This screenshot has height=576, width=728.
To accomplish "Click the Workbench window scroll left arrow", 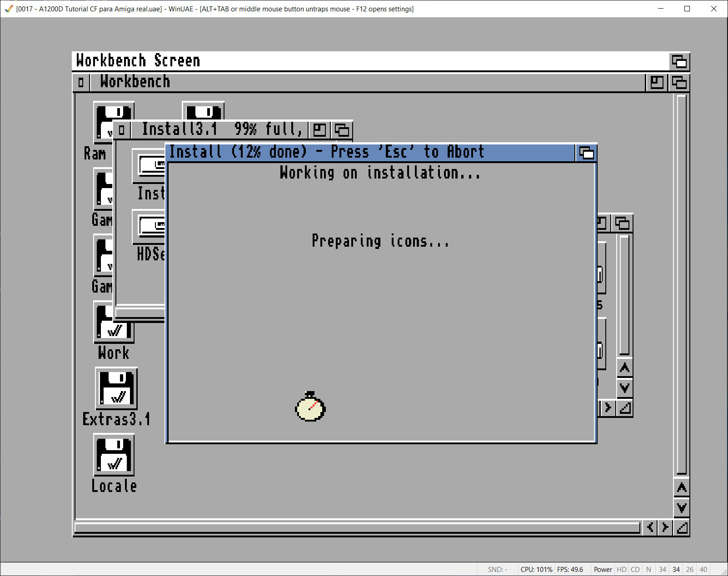I will tap(650, 527).
